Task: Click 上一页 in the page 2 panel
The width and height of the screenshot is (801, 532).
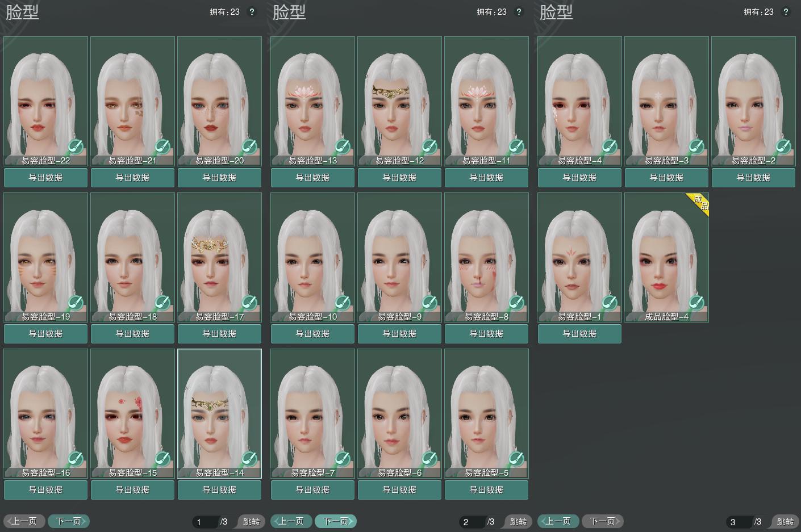Action: [291, 521]
